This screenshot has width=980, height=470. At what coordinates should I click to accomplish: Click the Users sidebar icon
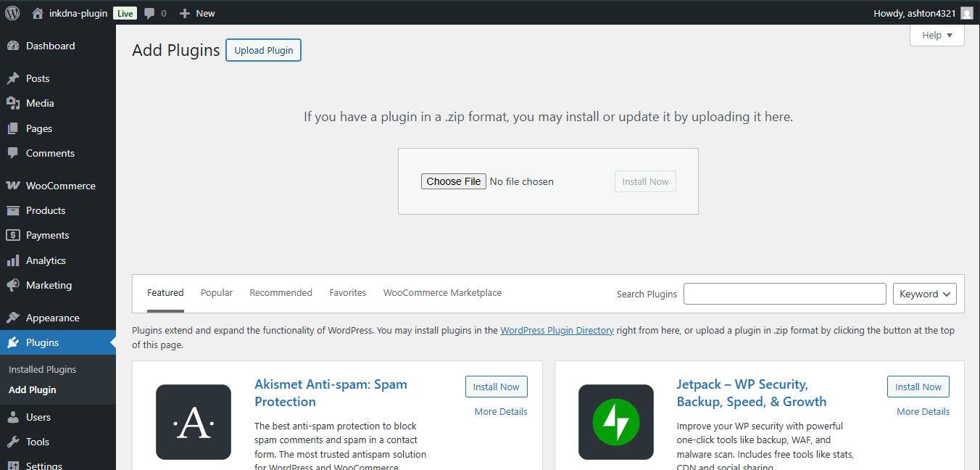[x=14, y=417]
